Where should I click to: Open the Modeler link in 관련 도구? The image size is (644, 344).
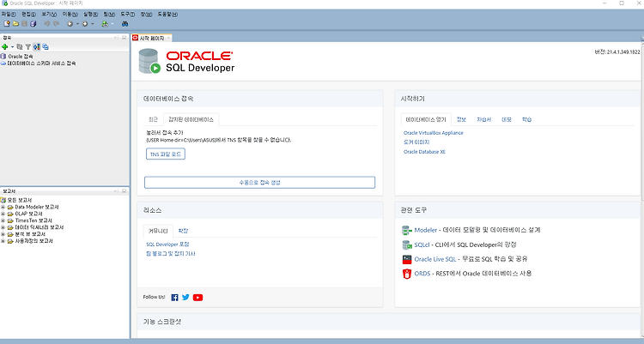coord(426,230)
